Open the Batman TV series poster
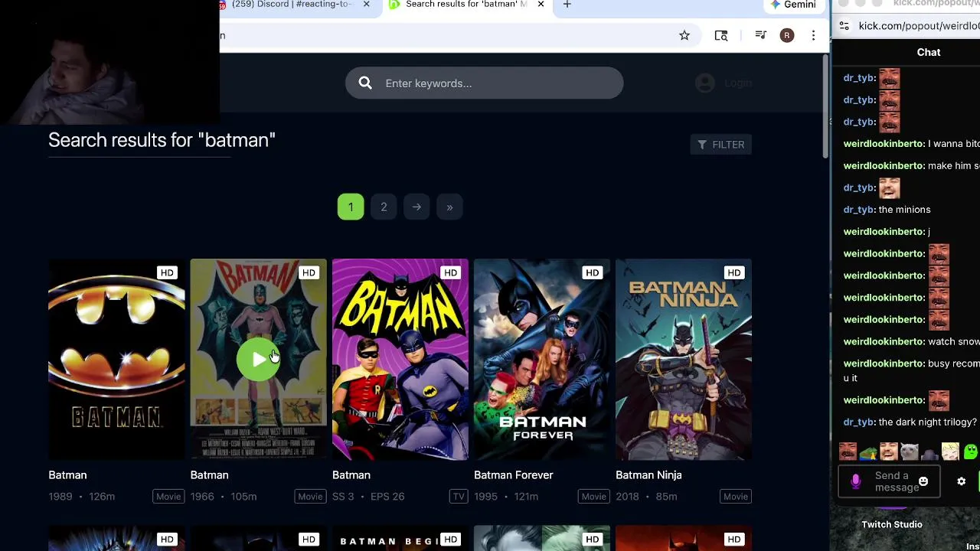 click(x=400, y=360)
